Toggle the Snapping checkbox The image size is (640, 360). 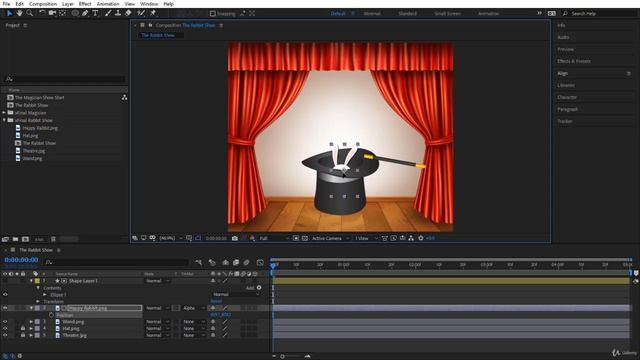[x=213, y=13]
